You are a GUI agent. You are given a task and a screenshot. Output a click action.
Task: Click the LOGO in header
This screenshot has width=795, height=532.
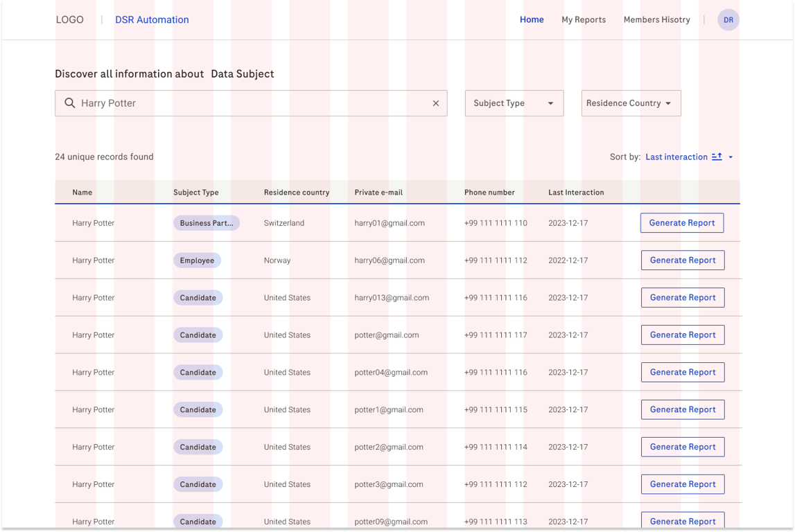69,20
